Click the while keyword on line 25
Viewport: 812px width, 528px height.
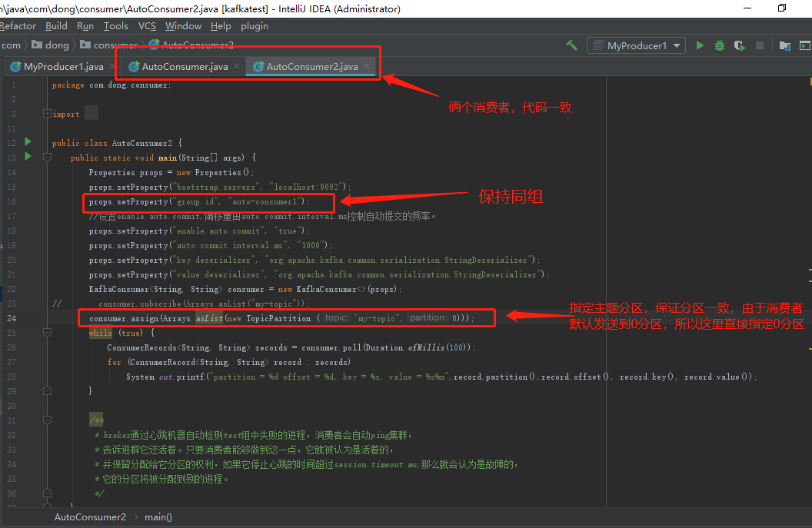click(101, 333)
